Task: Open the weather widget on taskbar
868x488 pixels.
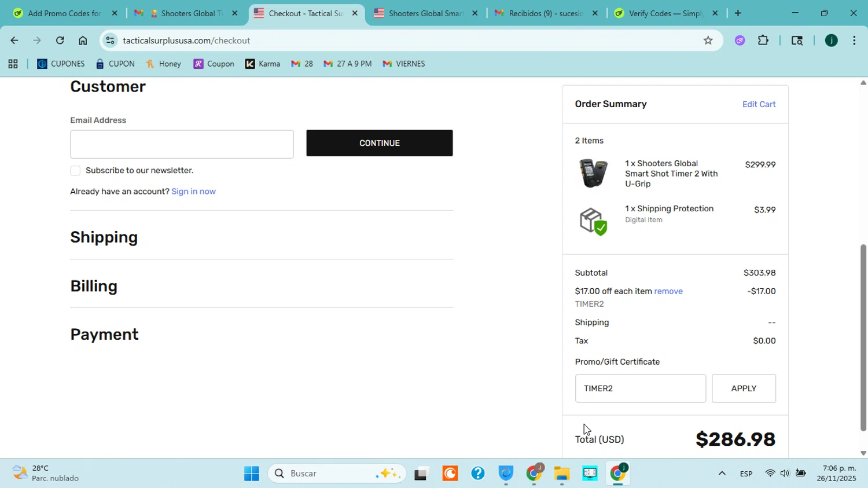Action: pyautogui.click(x=46, y=473)
